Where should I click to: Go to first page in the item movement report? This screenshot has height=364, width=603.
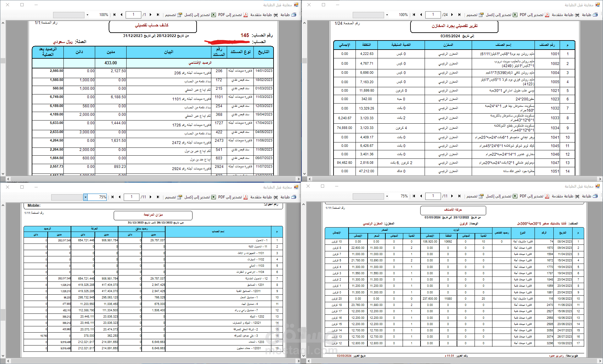click(x=414, y=196)
